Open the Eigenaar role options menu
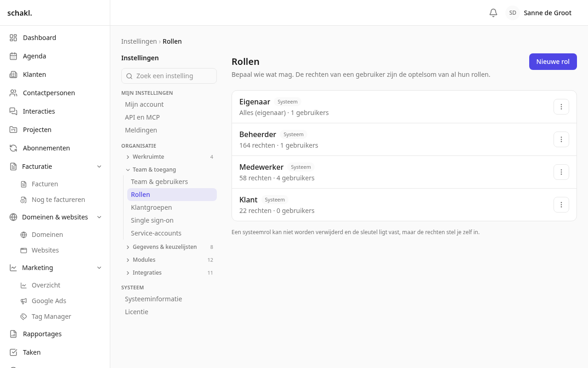Image resolution: width=588 pixels, height=368 pixels. click(x=561, y=107)
